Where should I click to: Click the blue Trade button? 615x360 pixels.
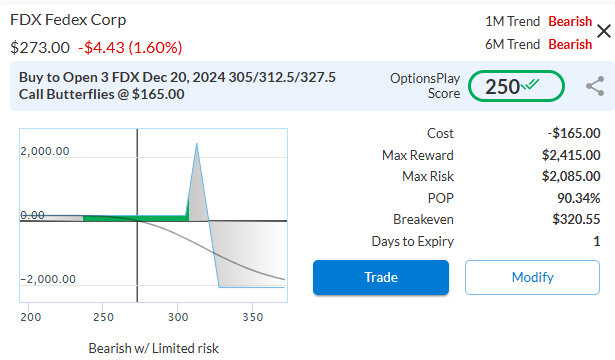tap(381, 277)
